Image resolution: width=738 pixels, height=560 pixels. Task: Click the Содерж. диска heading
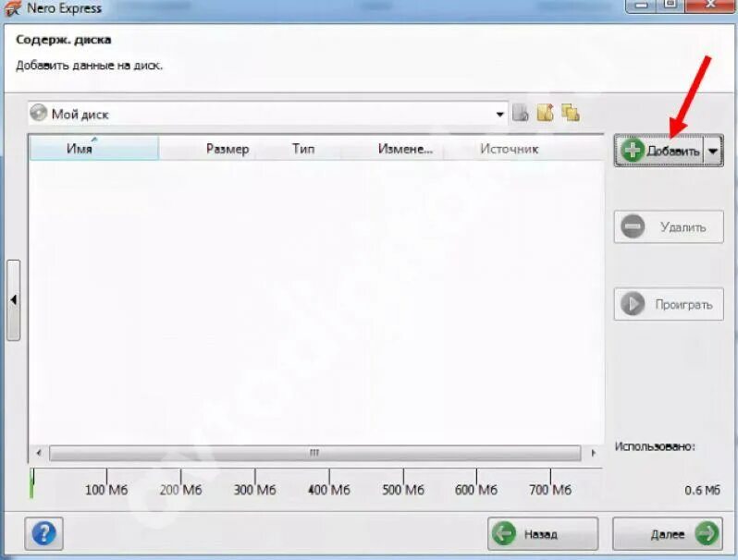tap(64, 40)
